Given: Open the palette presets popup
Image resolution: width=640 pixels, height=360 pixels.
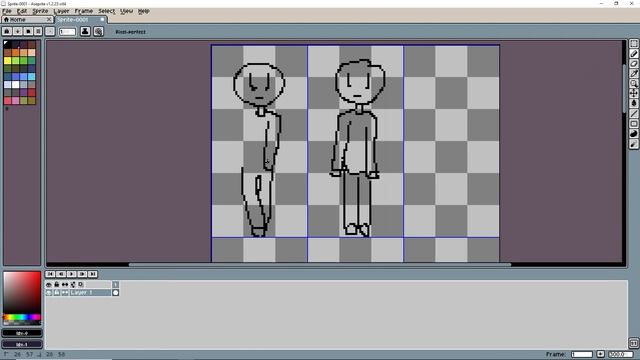Looking at the screenshot, I should (x=28, y=31).
